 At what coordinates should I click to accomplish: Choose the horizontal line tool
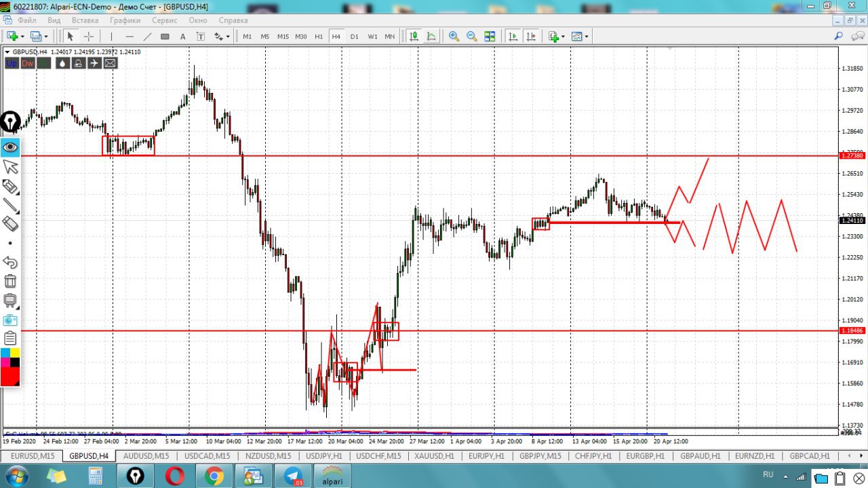pyautogui.click(x=129, y=37)
